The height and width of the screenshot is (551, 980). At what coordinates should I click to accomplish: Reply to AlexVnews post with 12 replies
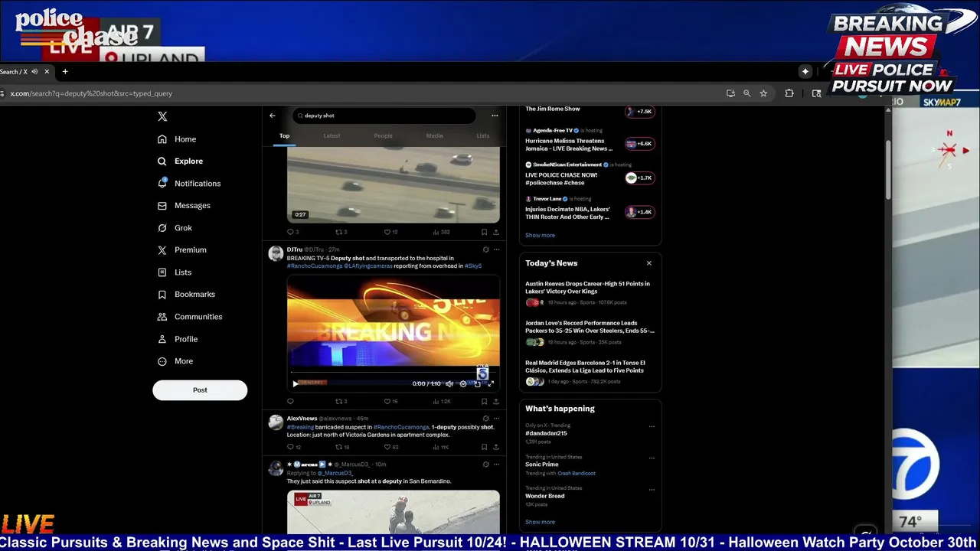(293, 447)
